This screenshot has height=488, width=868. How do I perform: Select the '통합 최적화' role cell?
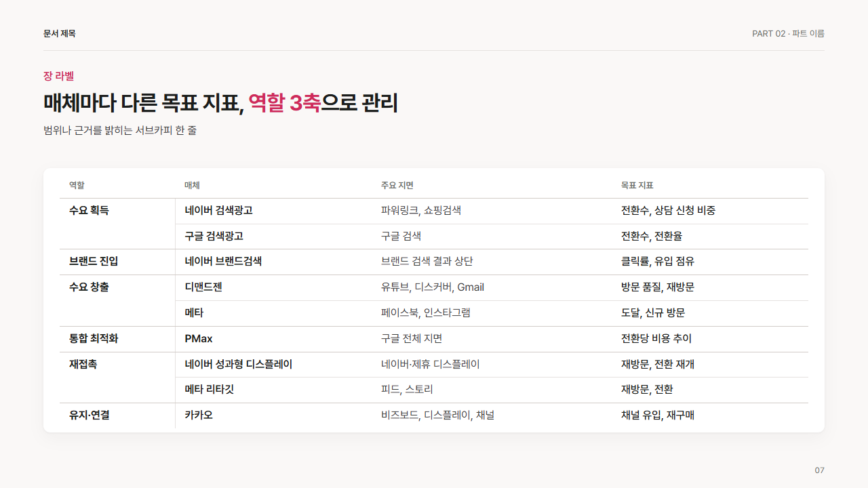94,338
